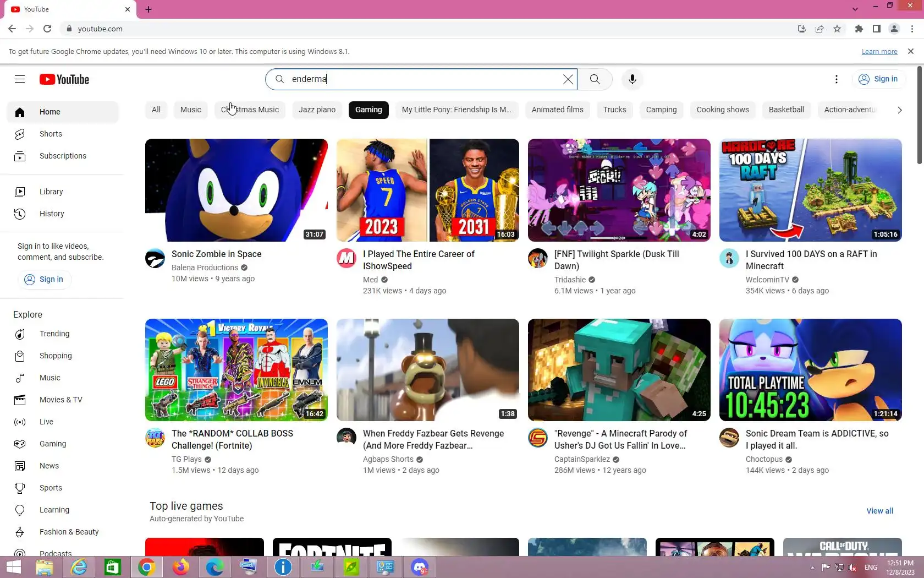The width and height of the screenshot is (924, 578).
Task: Bookmark this page with star icon
Action: point(837,29)
